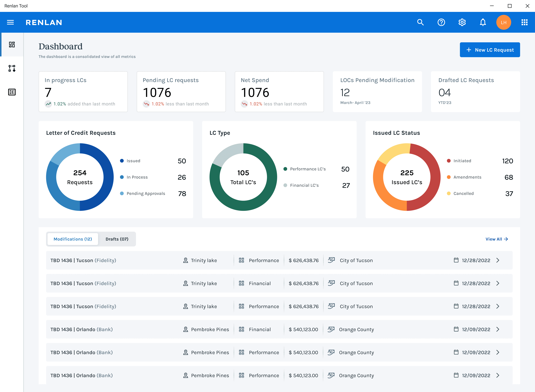The width and height of the screenshot is (535, 392).
Task: Select the dashboard icon in sidebar
Action: (x=12, y=45)
